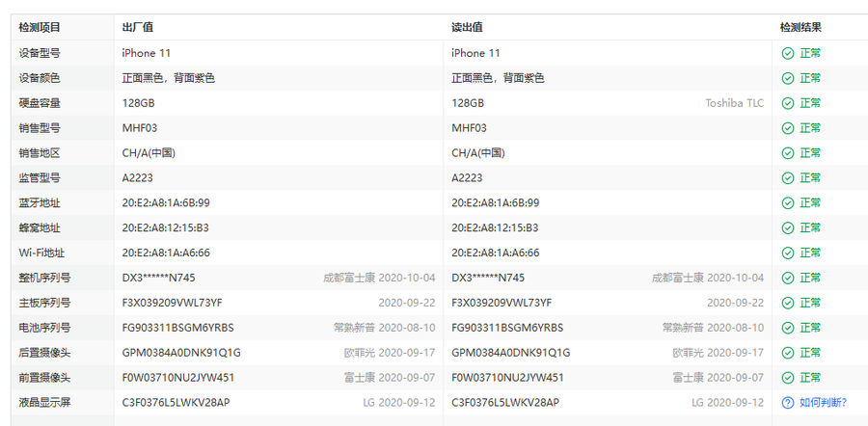The height and width of the screenshot is (426, 868).
Task: Click the green check icon in 设备颜色 row
Action: 788,78
